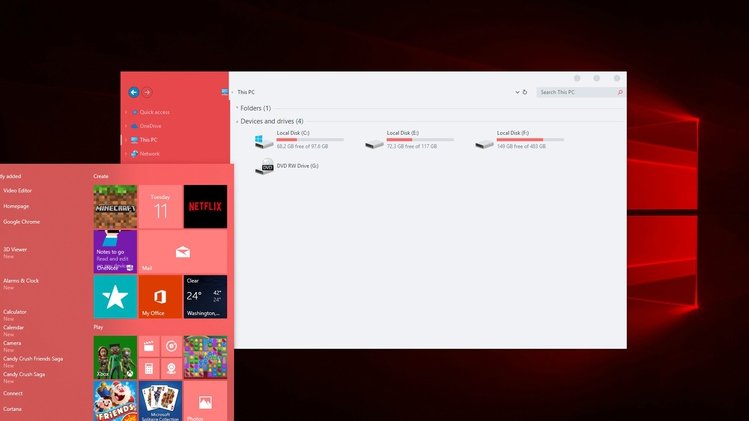Open Calendar from the app list
749x421 pixels.
pos(13,328)
